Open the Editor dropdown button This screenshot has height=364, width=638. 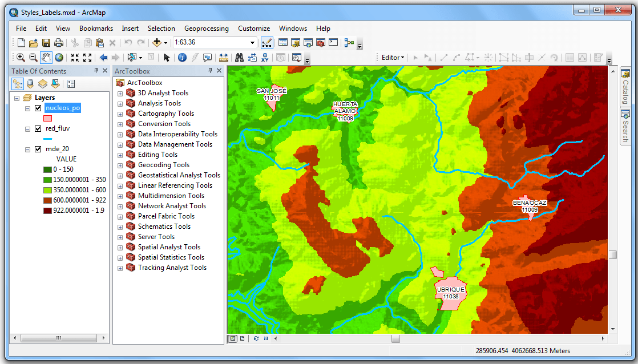pyautogui.click(x=393, y=58)
